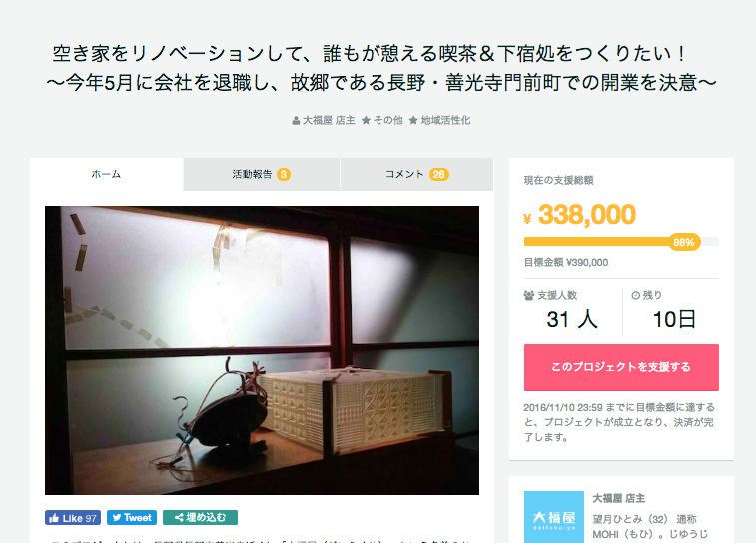The width and height of the screenshot is (756, 543).
Task: Click the star icon next to その他
Action: click(x=366, y=120)
